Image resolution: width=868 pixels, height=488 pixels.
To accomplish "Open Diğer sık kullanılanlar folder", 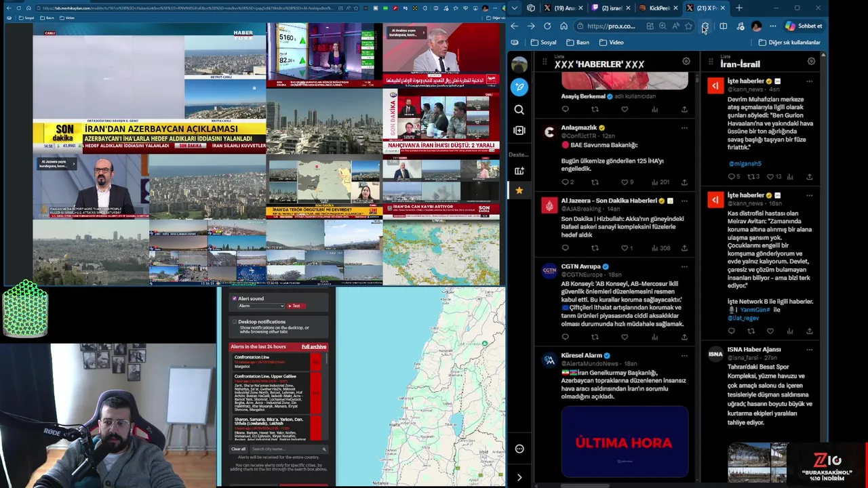I will tap(789, 42).
